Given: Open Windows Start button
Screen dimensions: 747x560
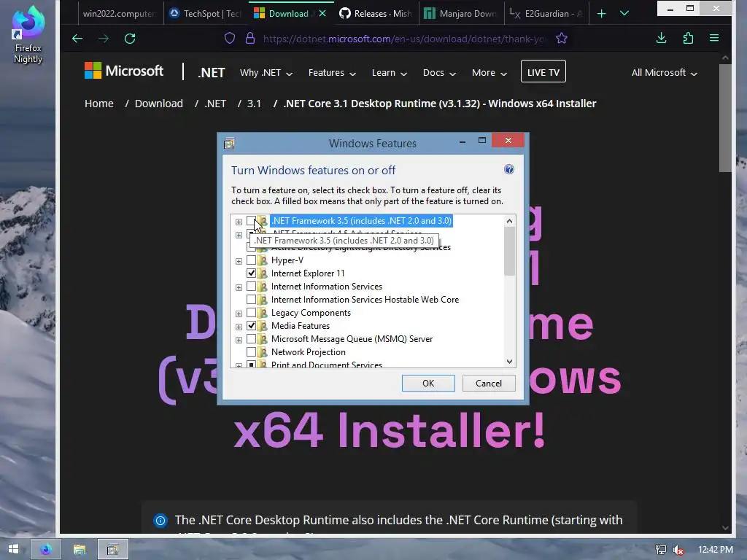Looking at the screenshot, I should 13,549.
